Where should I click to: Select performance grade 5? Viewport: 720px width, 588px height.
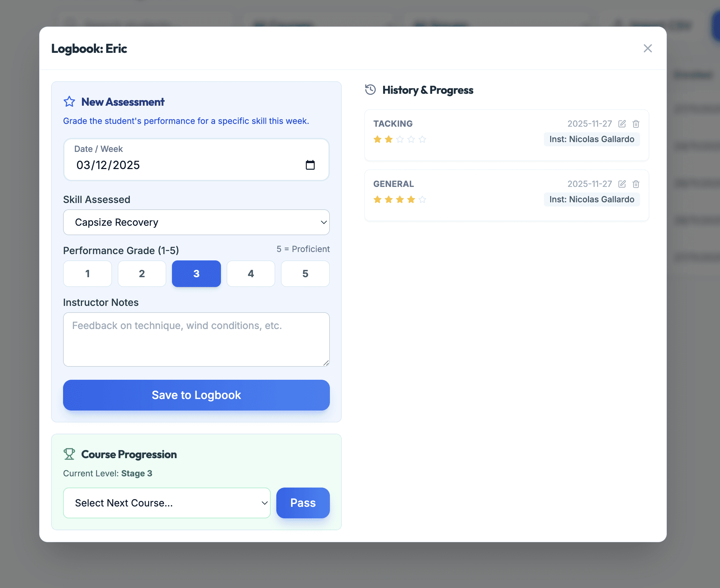tap(305, 274)
